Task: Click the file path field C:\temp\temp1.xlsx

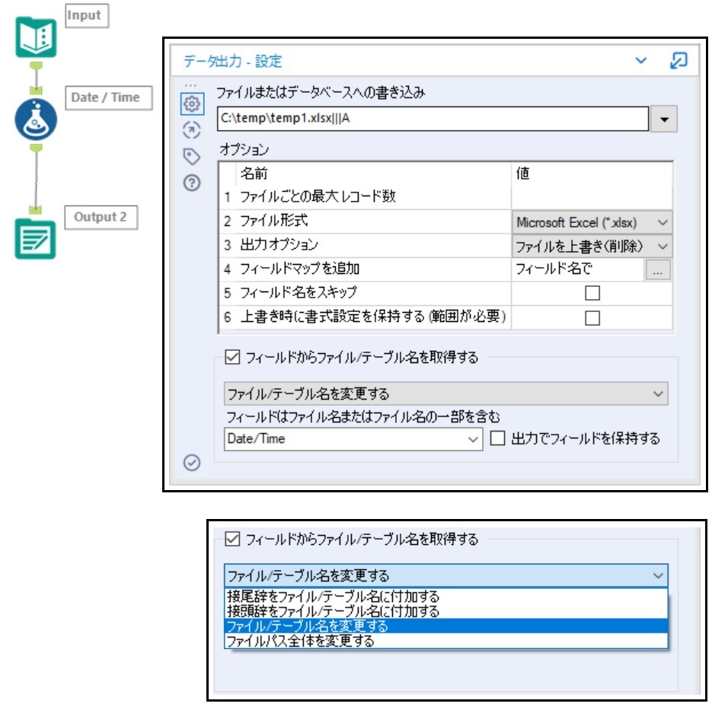Action: [x=433, y=119]
